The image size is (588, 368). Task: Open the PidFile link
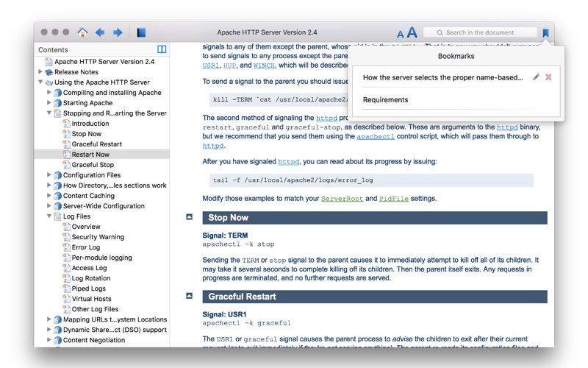[x=394, y=199]
